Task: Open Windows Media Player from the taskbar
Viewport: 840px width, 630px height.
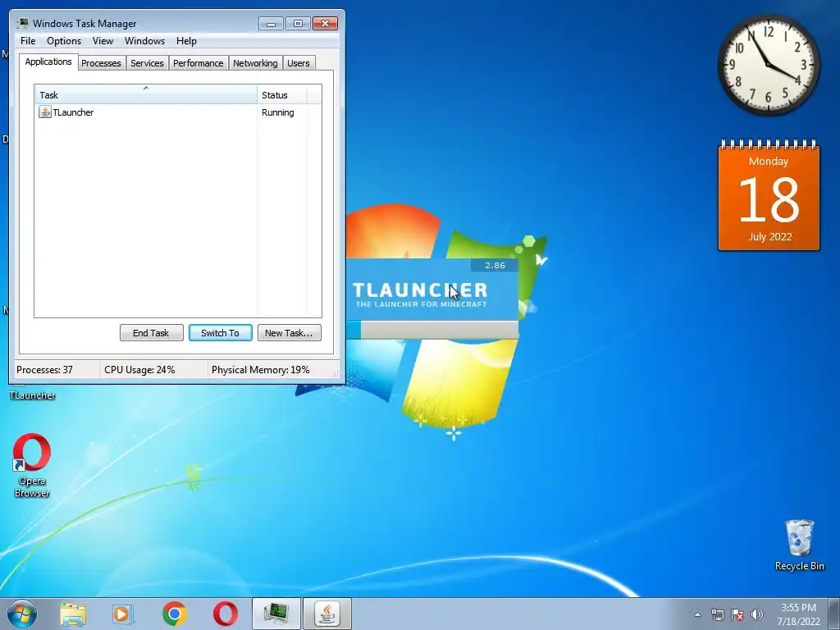Action: [123, 614]
